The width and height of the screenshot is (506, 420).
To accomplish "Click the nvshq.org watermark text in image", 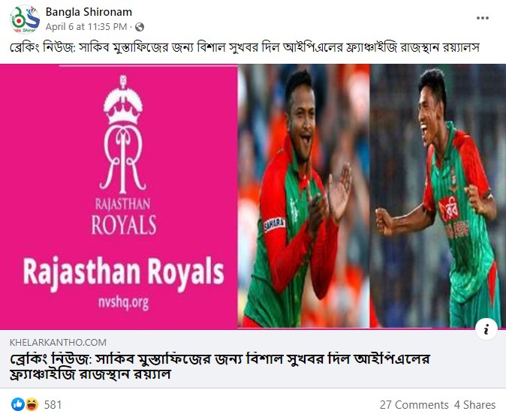I will coord(124,303).
